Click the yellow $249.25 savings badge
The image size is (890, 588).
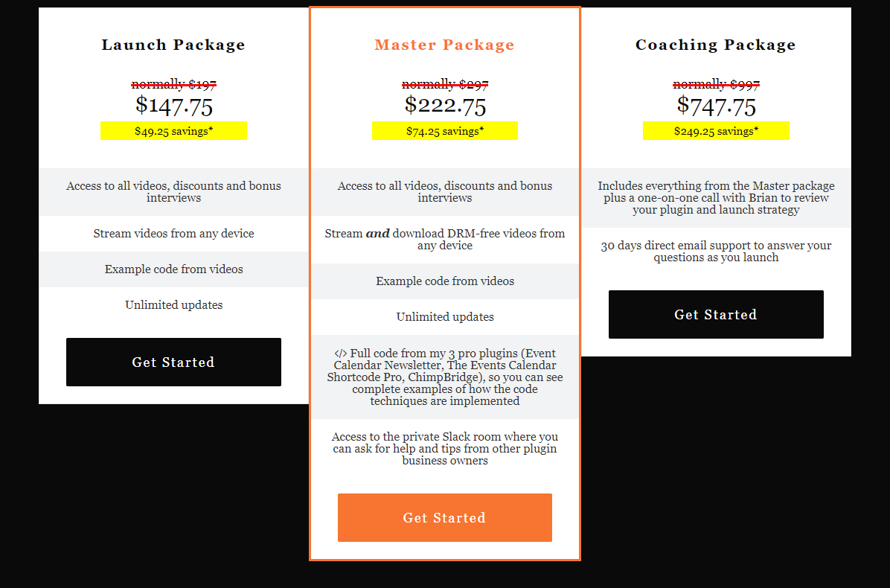pos(716,131)
